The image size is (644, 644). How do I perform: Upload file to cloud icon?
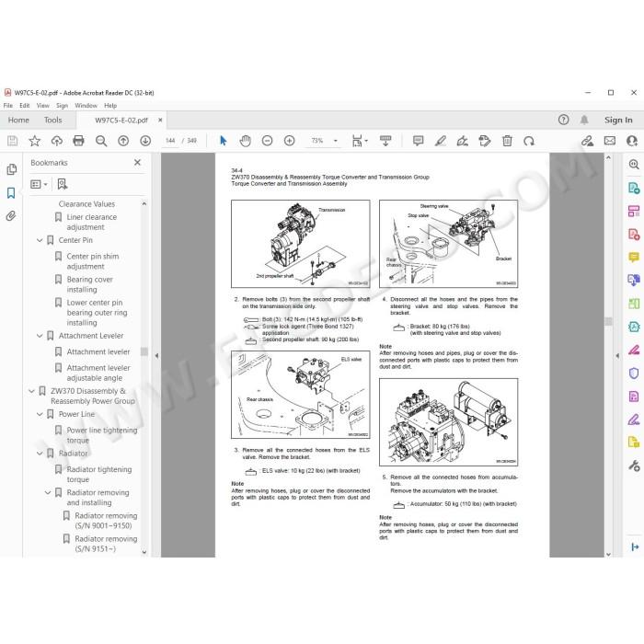(x=57, y=141)
